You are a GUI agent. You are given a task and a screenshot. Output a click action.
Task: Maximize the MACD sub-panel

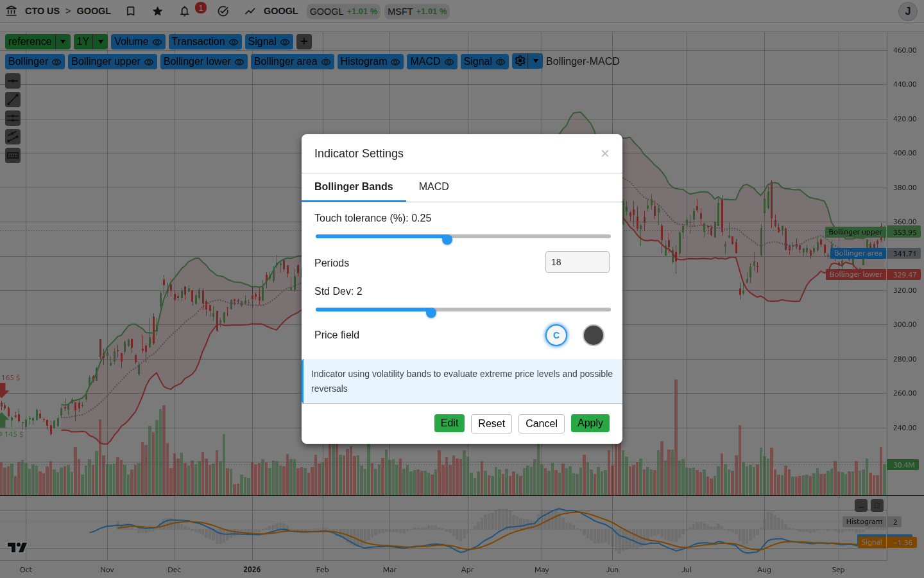click(878, 505)
